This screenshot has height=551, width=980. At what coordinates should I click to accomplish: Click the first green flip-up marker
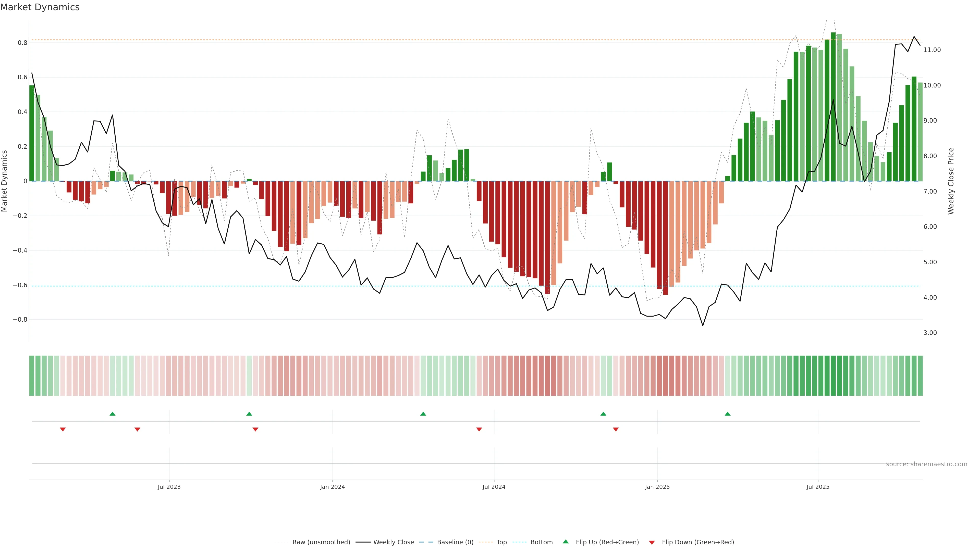(x=112, y=414)
